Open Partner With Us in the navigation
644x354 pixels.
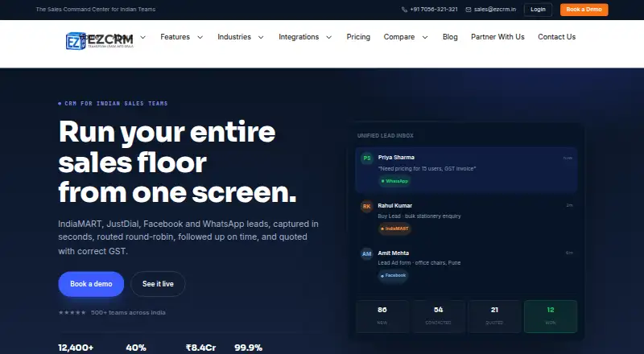pyautogui.click(x=497, y=37)
